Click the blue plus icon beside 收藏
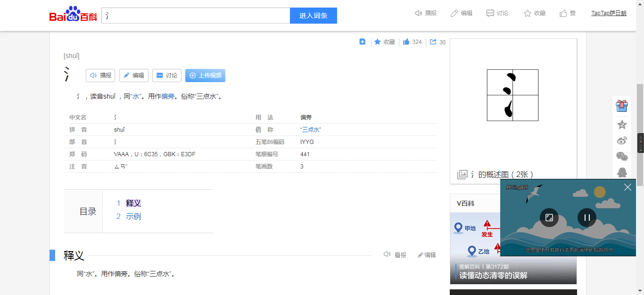This screenshot has height=295, width=644. (x=363, y=42)
